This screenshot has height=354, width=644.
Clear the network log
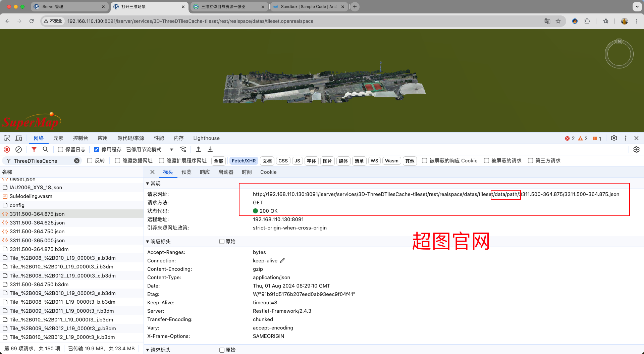point(19,150)
